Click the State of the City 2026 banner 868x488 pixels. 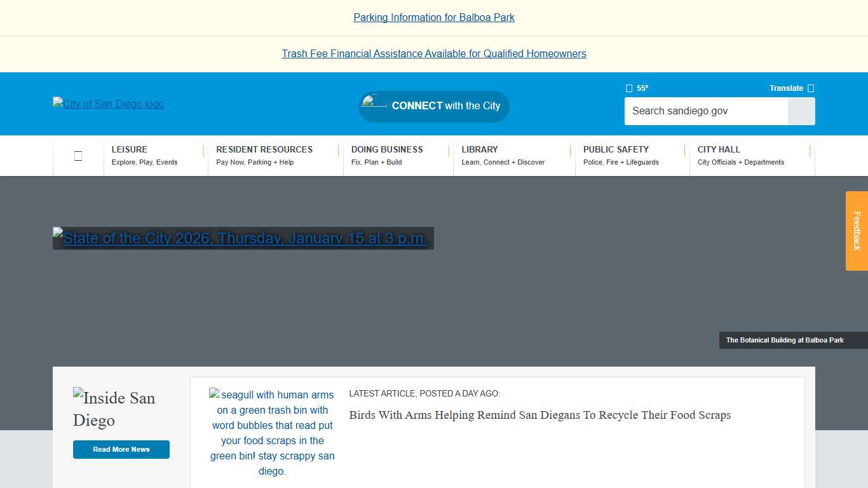click(242, 238)
